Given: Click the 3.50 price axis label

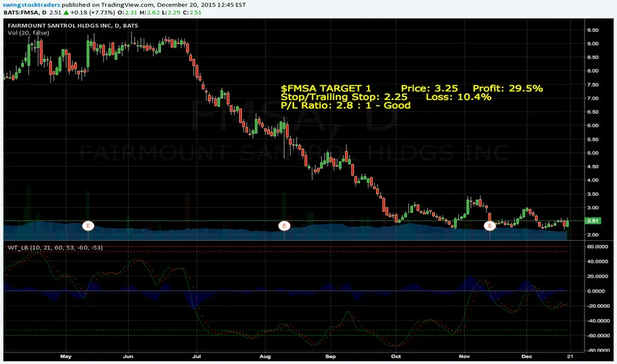Looking at the screenshot, I should point(593,194).
